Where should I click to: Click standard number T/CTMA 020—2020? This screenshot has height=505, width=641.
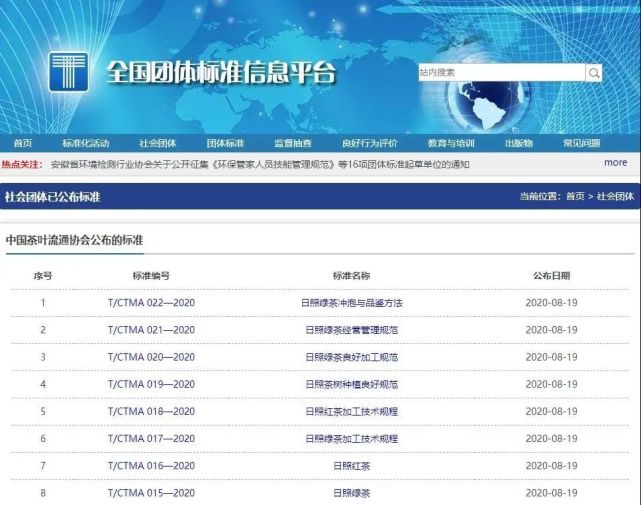151,357
